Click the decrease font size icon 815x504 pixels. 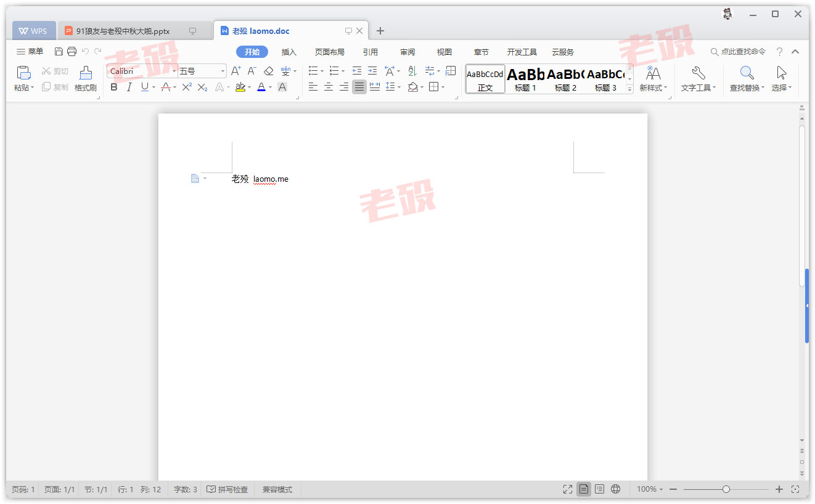tap(252, 71)
